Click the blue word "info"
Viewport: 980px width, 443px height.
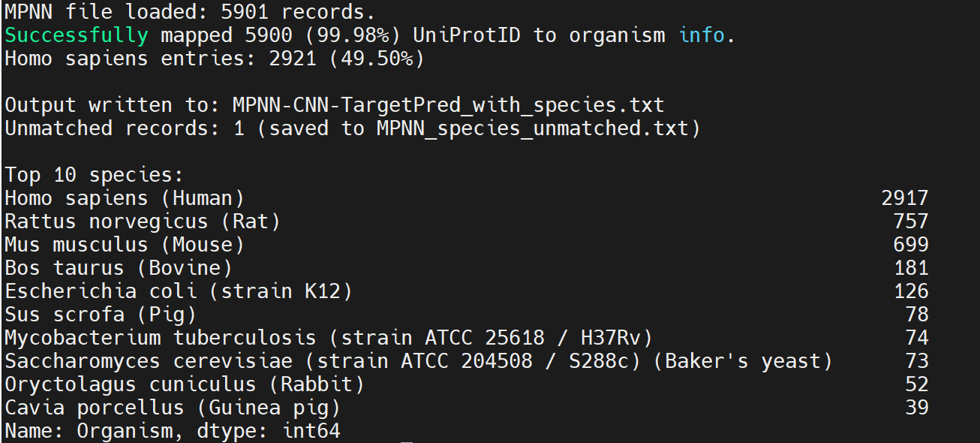(702, 35)
